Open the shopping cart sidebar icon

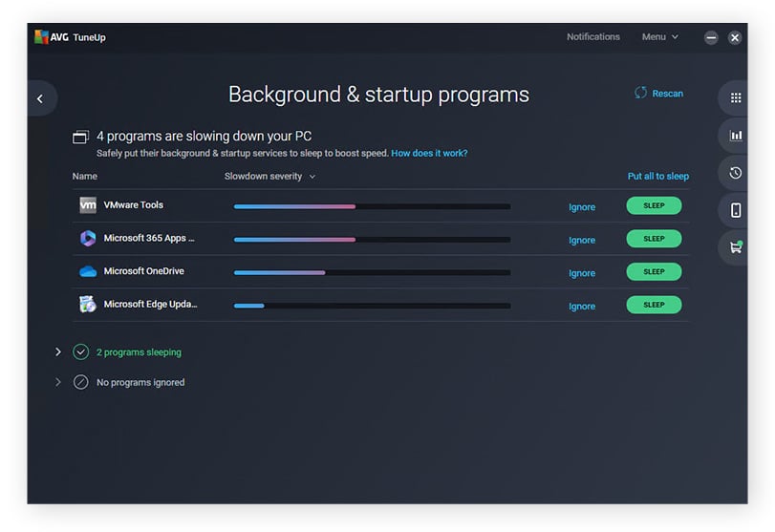(735, 247)
